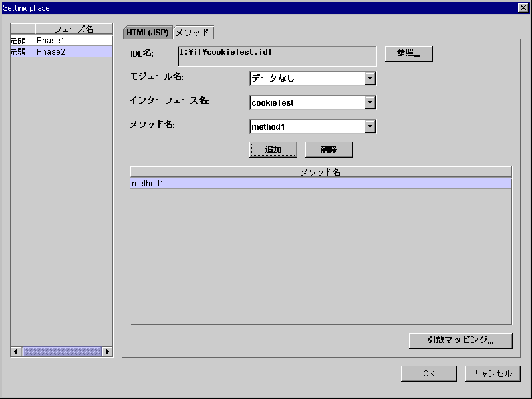Open the メソッド名 dropdown list
The width and height of the screenshot is (532, 399).
click(371, 126)
